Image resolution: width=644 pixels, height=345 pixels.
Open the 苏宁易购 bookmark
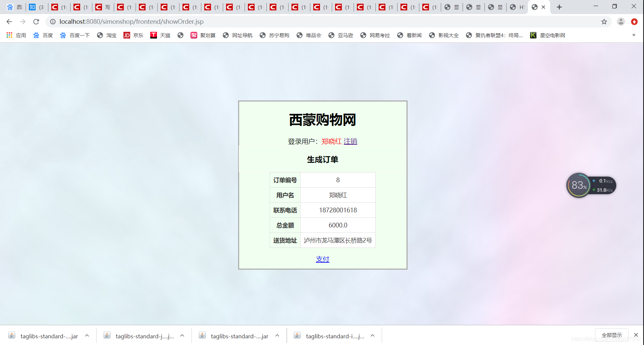click(274, 35)
